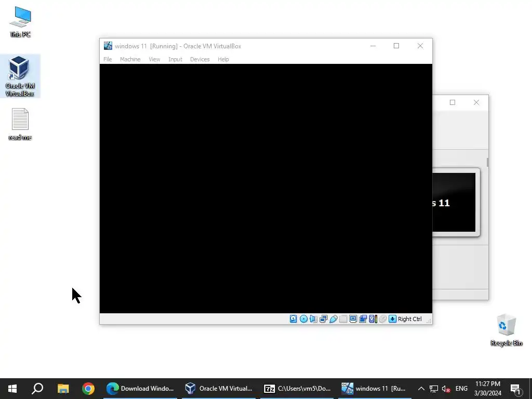Click the ENG language indicator
Viewport: 532px width, 399px height.
(461, 389)
